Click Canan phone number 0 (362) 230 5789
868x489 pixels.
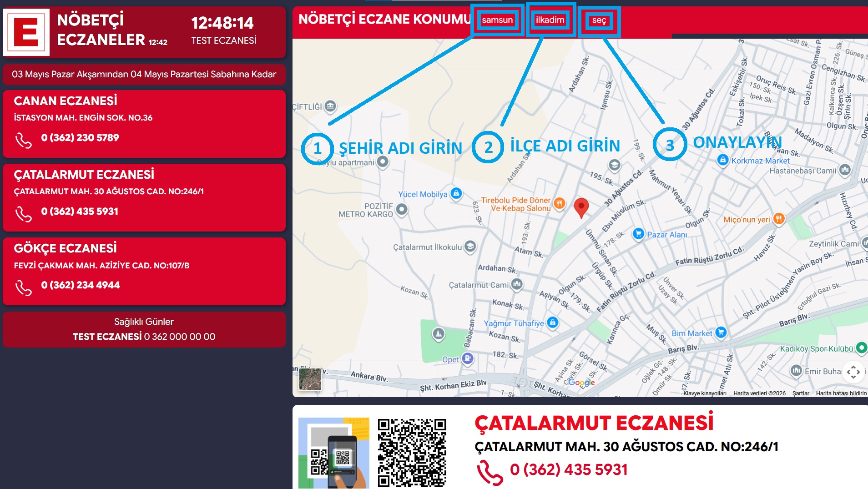[80, 137]
